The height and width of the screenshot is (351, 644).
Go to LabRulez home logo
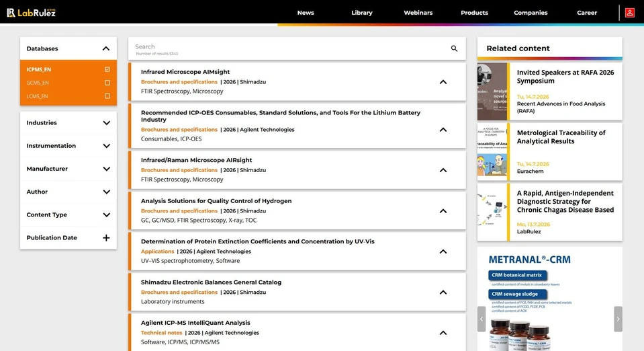(31, 12)
